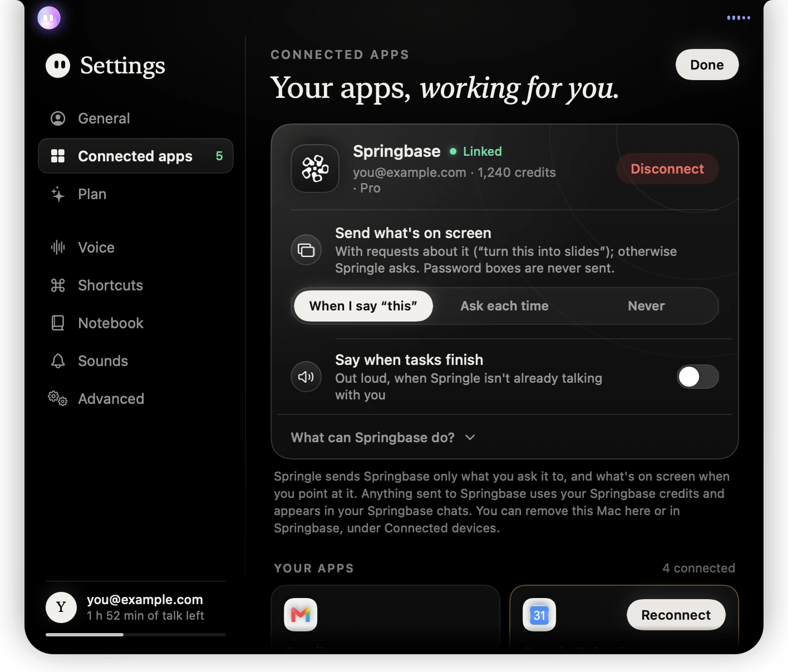Click the YOUR APPS section header

click(x=314, y=568)
